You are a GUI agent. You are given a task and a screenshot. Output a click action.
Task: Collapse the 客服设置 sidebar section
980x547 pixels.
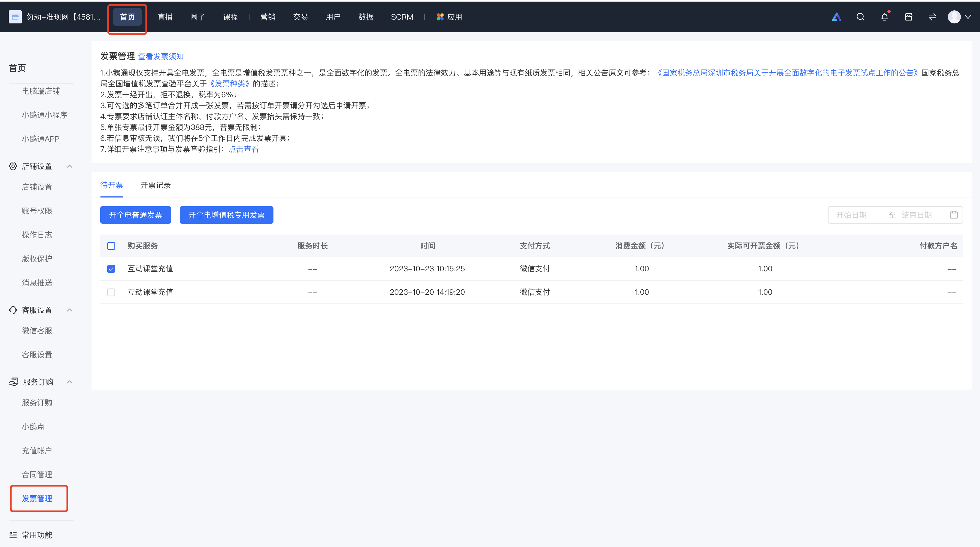pos(70,310)
